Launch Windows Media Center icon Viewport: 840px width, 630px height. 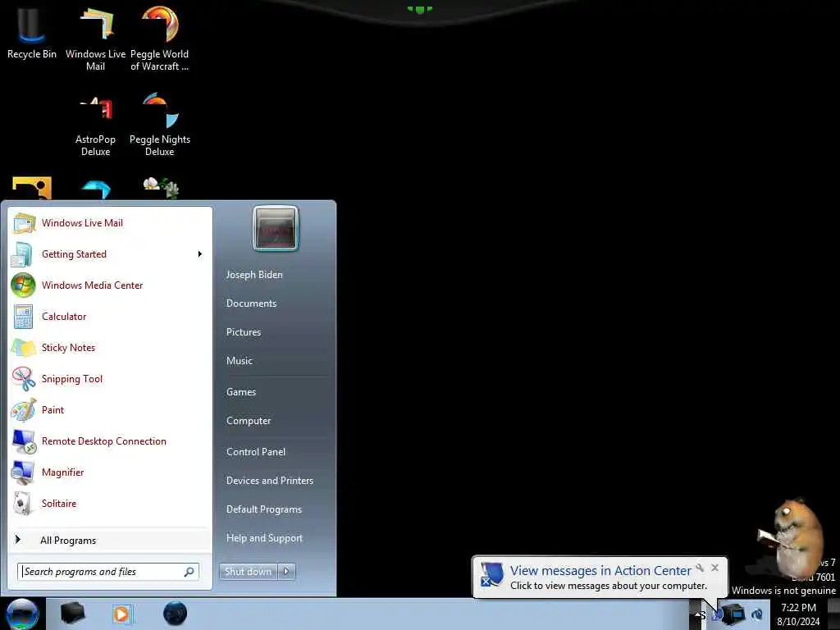(x=23, y=285)
